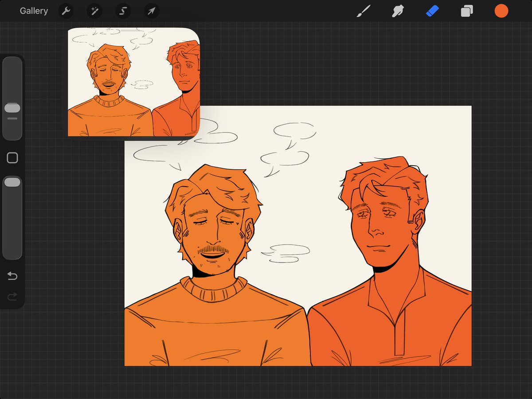Select the Eraser tool
532x399 pixels.
tap(432, 11)
